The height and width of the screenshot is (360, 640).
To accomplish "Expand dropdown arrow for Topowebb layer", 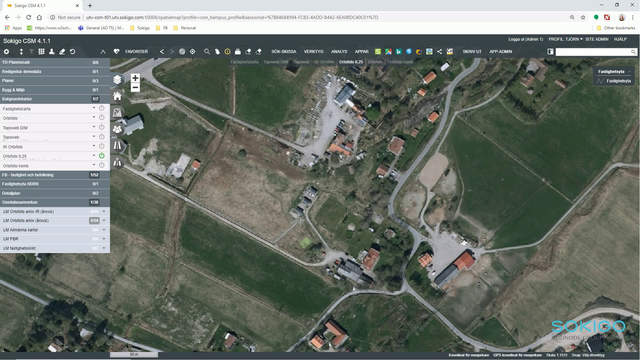I will tap(94, 136).
